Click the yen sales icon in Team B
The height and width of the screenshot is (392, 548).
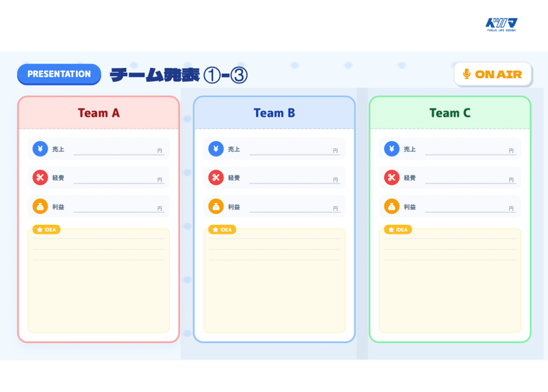[x=216, y=149]
